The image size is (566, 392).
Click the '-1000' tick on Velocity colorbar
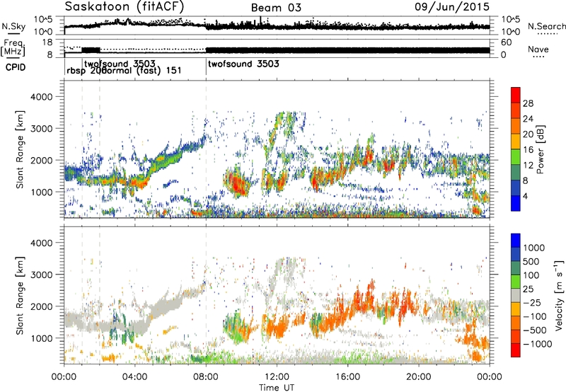[538, 344]
